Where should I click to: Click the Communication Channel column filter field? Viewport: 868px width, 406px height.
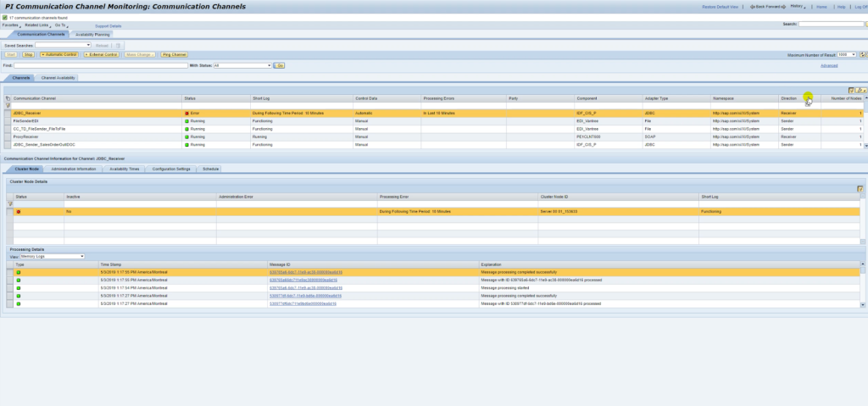click(97, 105)
